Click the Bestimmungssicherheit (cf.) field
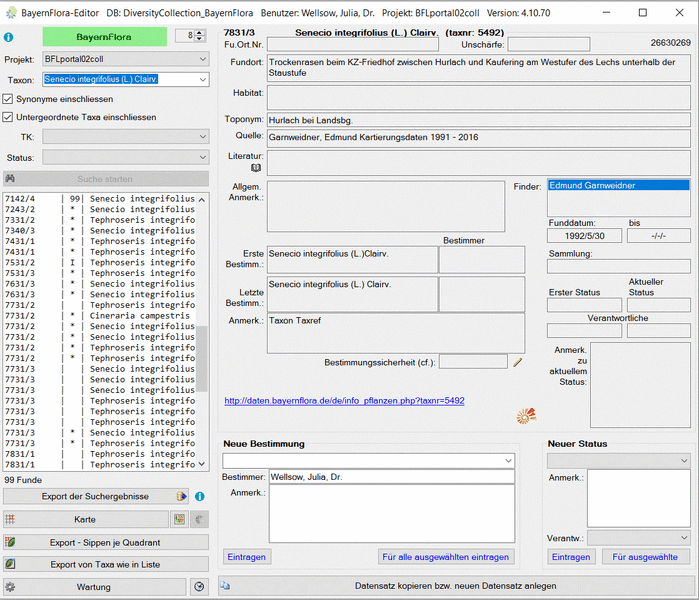This screenshot has height=600, width=699. (473, 362)
